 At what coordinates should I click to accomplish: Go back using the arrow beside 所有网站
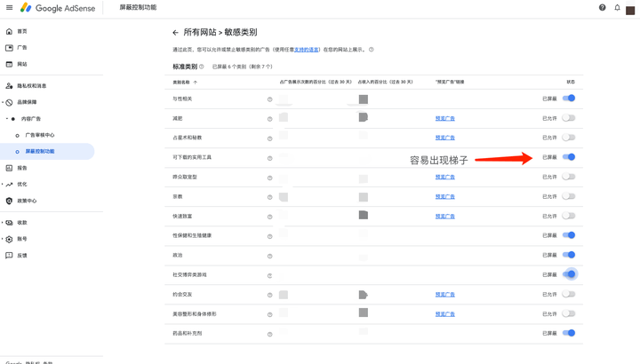click(175, 33)
